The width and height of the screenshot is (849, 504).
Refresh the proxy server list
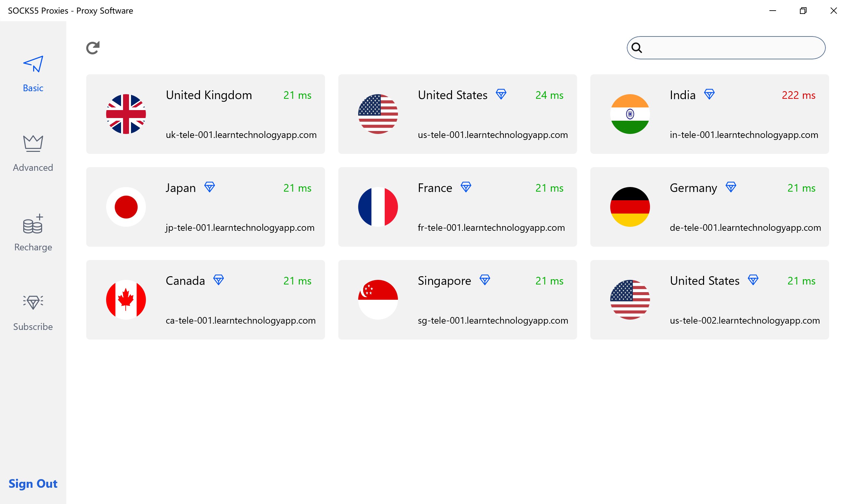pos(93,47)
